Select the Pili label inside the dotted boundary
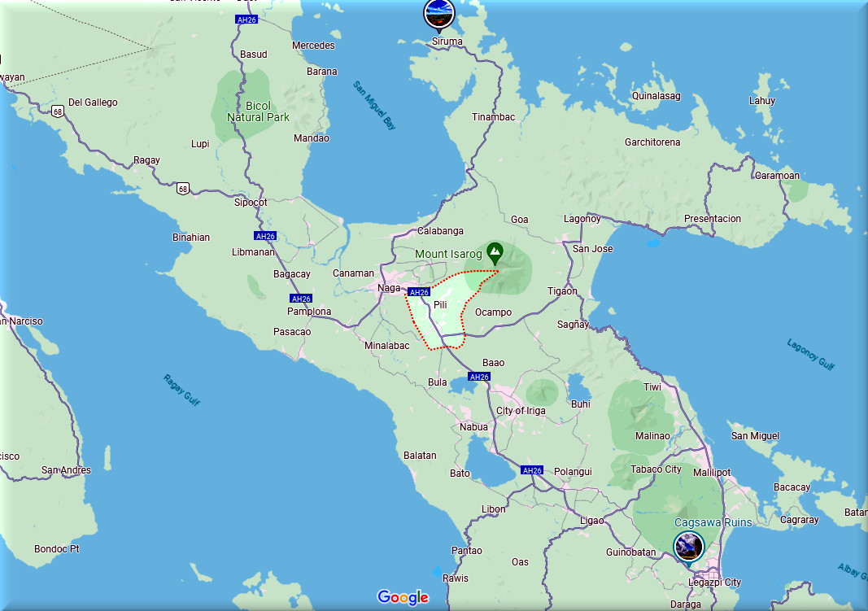This screenshot has height=611, width=868. tap(440, 305)
